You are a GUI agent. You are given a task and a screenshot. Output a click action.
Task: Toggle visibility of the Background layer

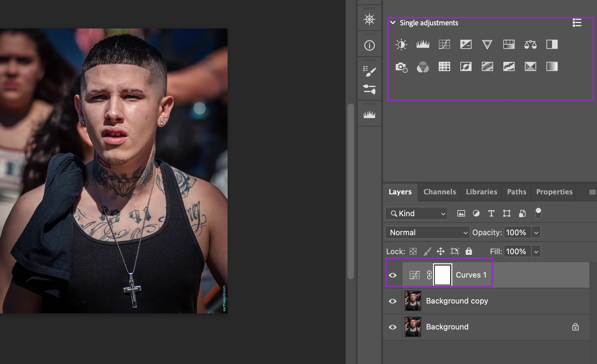(x=393, y=327)
